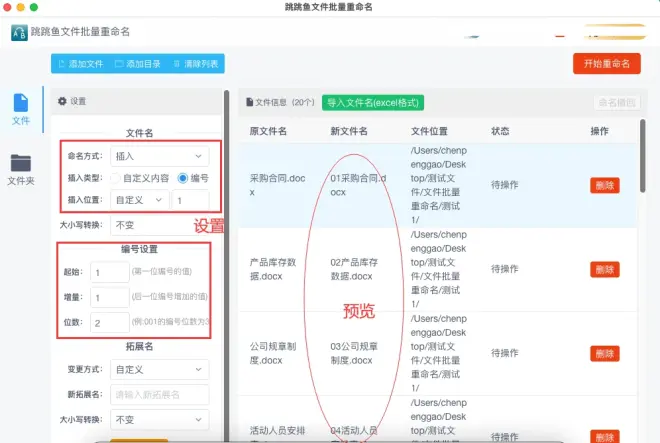Click new name 02产品库存数据.docx
The width and height of the screenshot is (660, 443).
[354, 270]
